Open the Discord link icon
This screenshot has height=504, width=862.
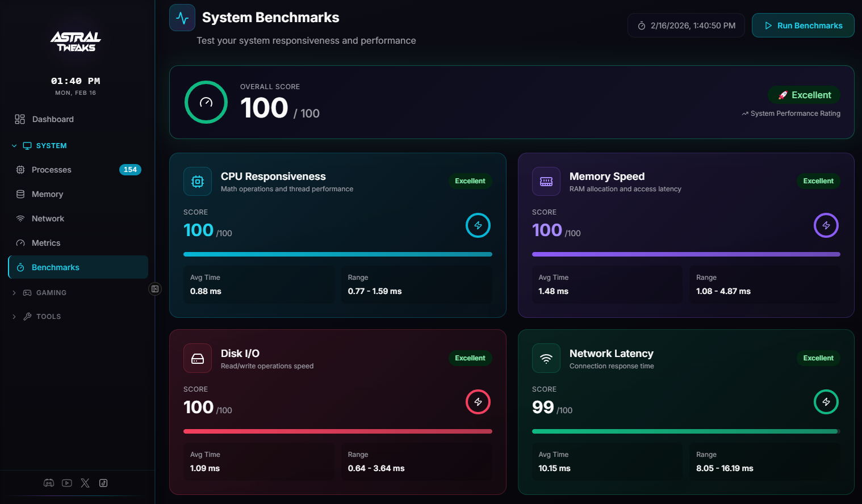pos(49,483)
